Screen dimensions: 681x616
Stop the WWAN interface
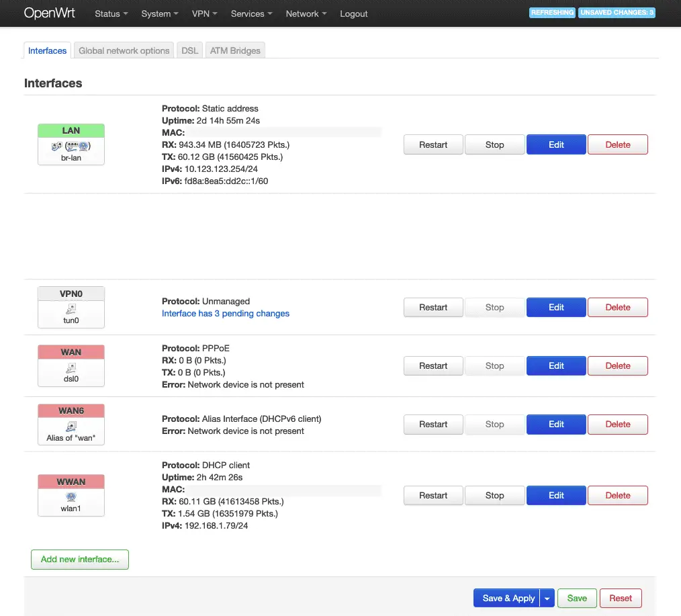[494, 495]
